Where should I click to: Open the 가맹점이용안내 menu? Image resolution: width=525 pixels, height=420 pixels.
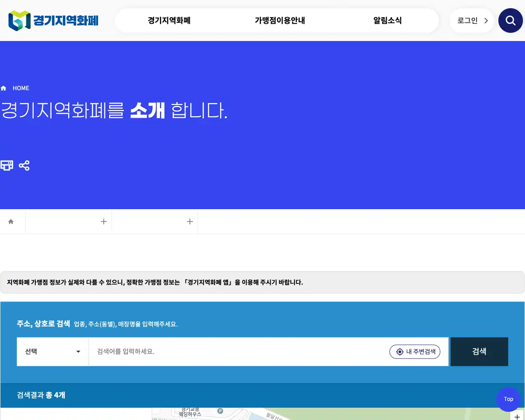point(279,20)
